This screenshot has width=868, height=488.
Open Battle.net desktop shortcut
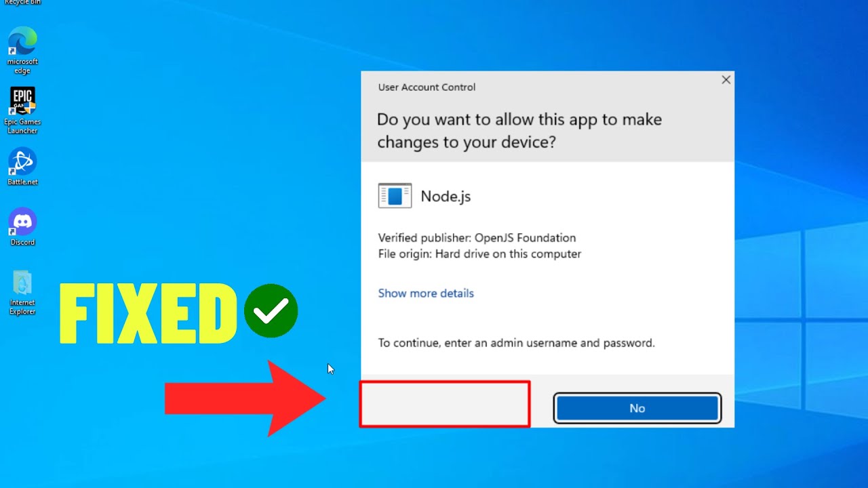click(x=22, y=167)
